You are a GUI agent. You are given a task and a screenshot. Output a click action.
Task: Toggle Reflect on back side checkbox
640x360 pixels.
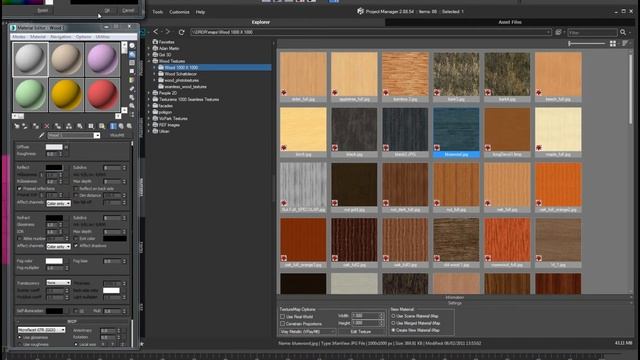coord(76,189)
